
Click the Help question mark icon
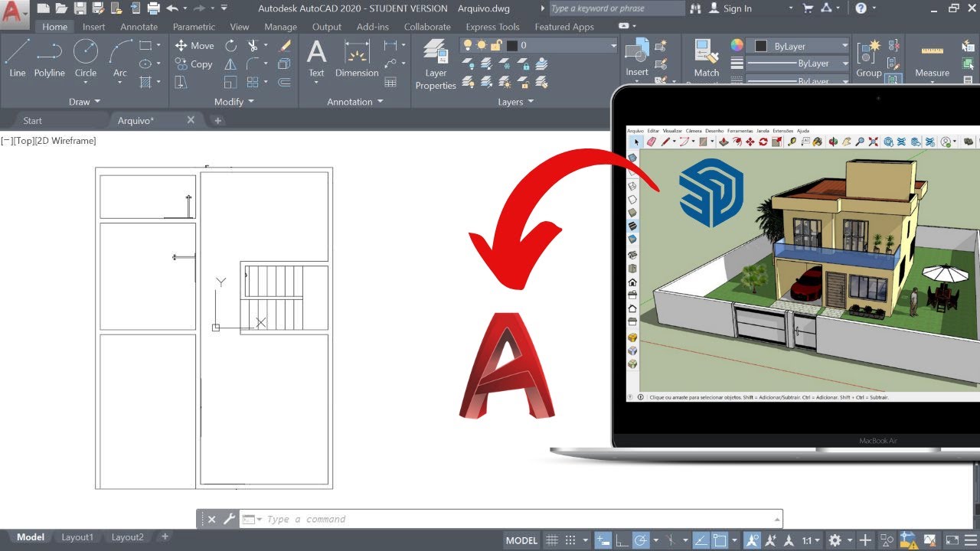(x=861, y=8)
